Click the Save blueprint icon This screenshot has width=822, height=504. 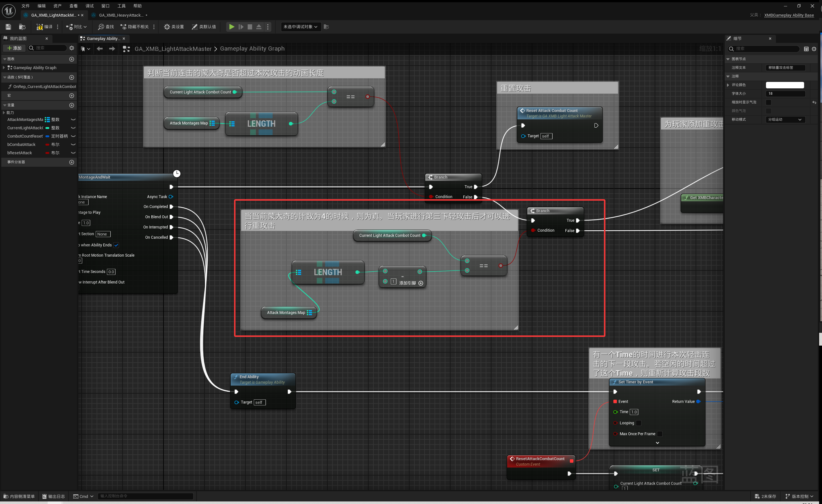8,27
